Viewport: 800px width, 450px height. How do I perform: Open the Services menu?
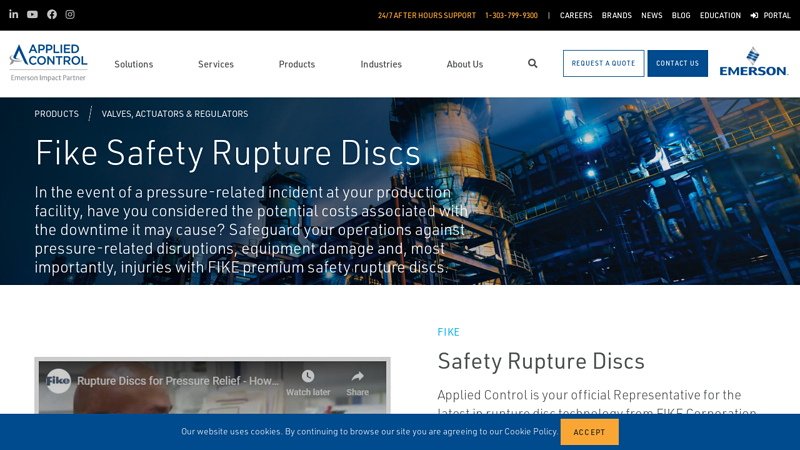point(216,64)
